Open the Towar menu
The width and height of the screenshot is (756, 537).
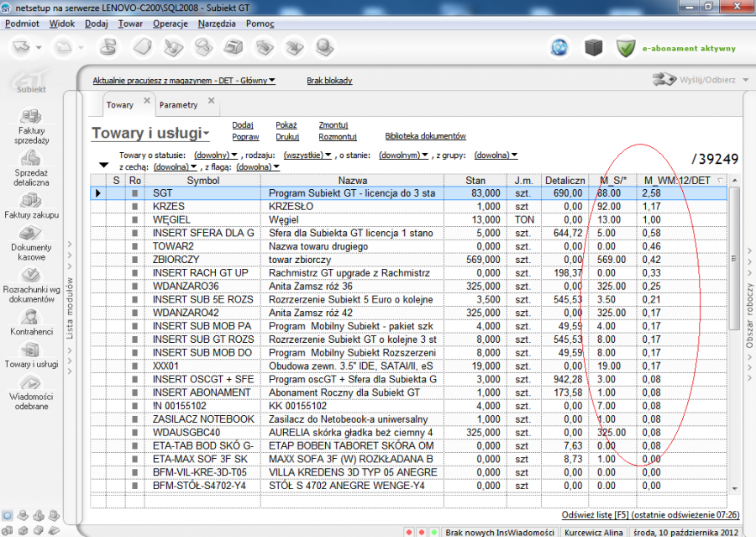tap(130, 24)
